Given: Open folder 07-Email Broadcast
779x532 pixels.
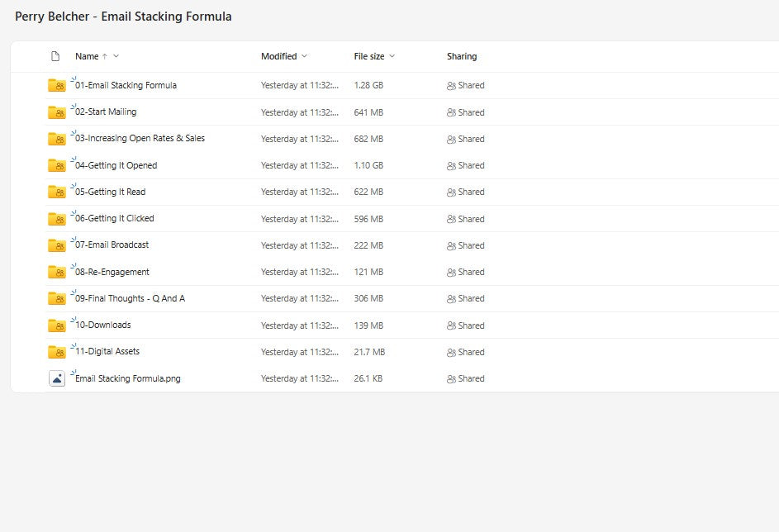Looking at the screenshot, I should coord(112,245).
